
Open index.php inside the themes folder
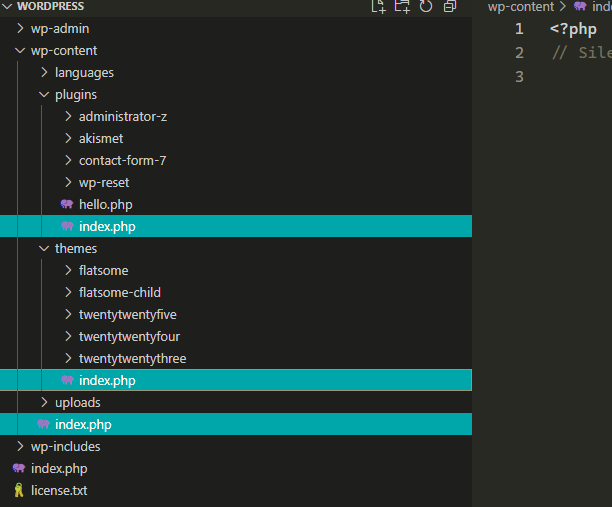coord(107,381)
